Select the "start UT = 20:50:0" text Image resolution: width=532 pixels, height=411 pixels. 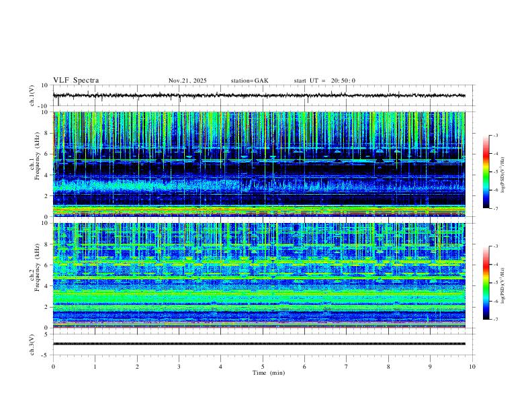coord(324,81)
